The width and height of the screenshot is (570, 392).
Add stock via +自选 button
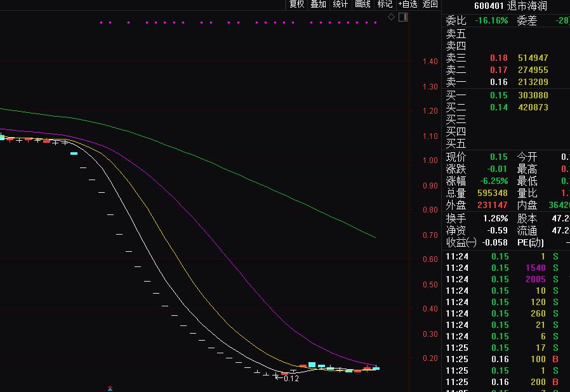408,4
